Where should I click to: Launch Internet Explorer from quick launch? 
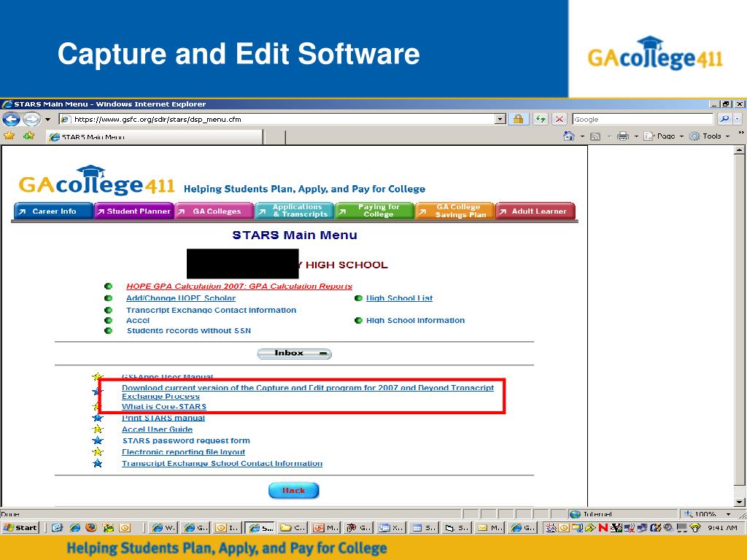pos(75,528)
